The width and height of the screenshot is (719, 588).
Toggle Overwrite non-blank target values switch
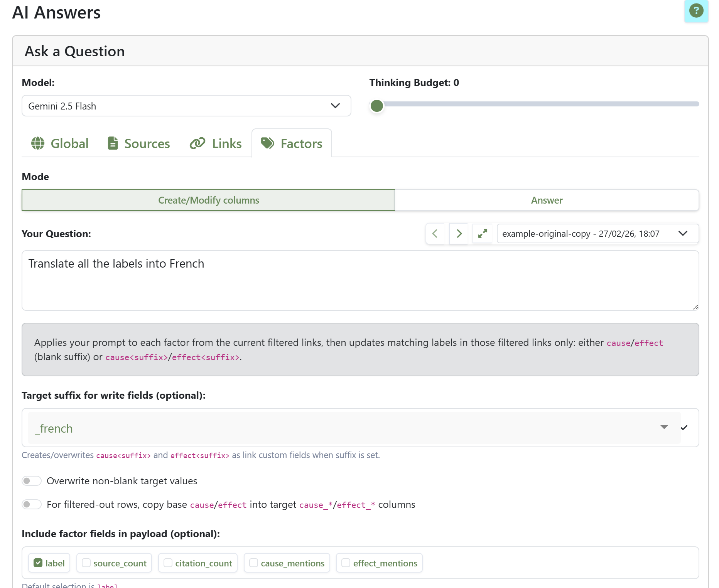click(32, 481)
